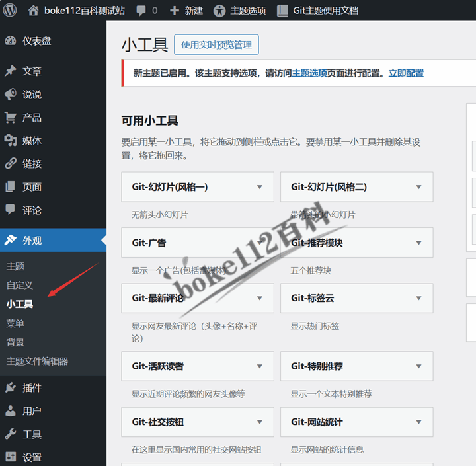The width and height of the screenshot is (476, 466).
Task: Expand the Git-推荐模块 widget arrow
Action: [x=418, y=243]
